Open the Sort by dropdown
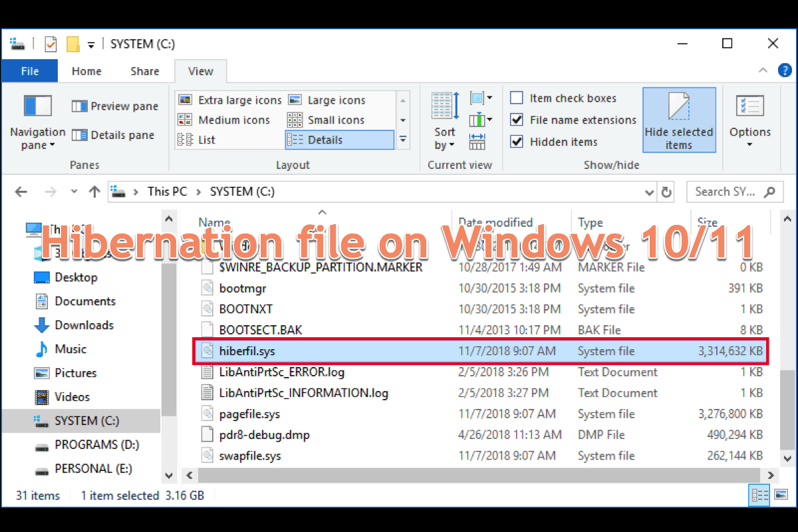This screenshot has height=532, width=798. 444,121
